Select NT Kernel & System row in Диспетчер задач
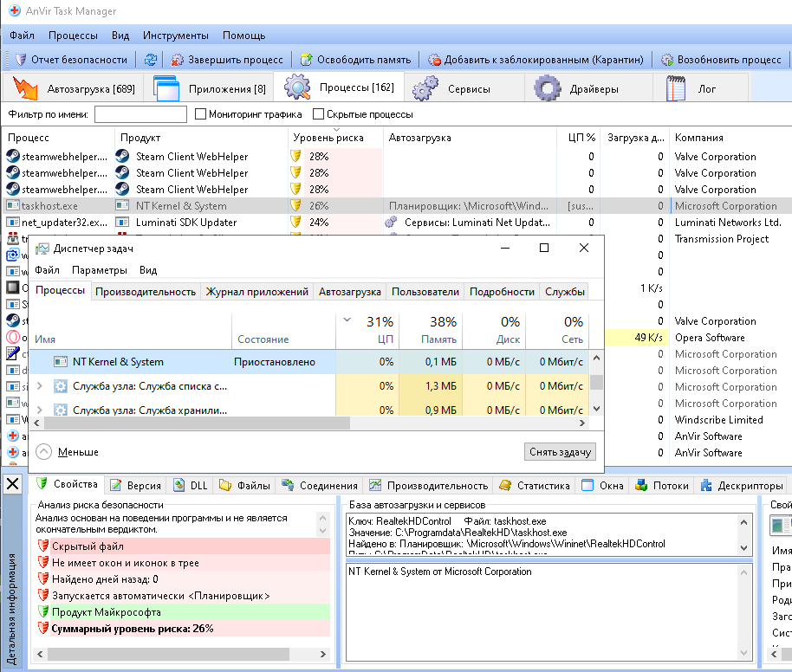Image resolution: width=792 pixels, height=672 pixels. [309, 361]
